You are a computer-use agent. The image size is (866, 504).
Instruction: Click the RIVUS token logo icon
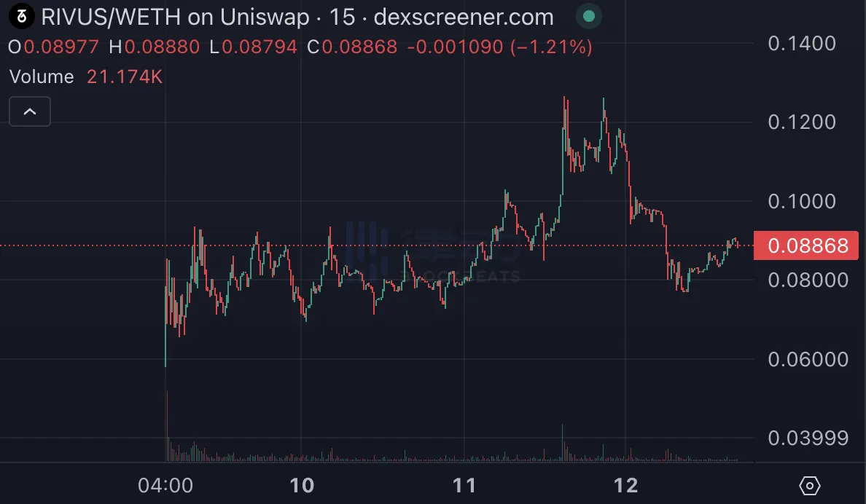point(20,16)
